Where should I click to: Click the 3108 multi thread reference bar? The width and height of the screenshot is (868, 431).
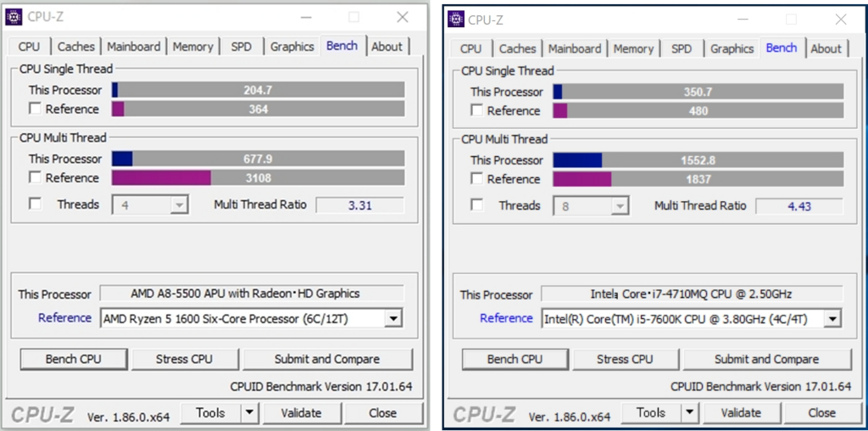258,178
